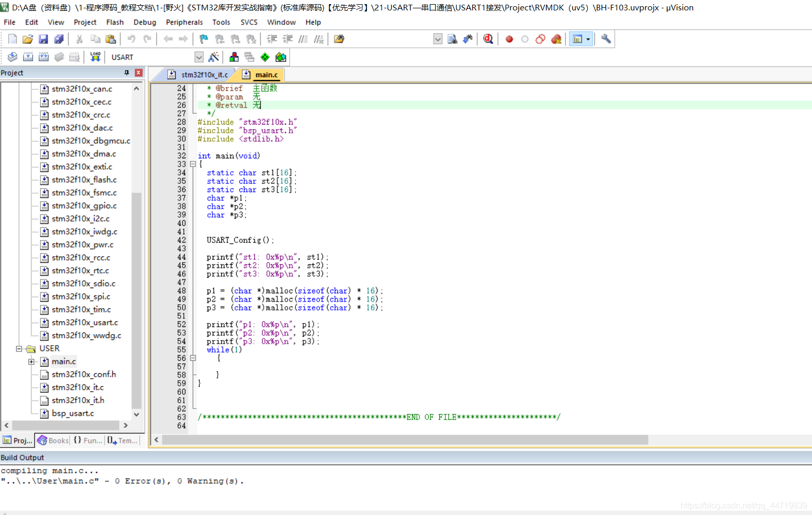Click the Open File folder icon

28,39
